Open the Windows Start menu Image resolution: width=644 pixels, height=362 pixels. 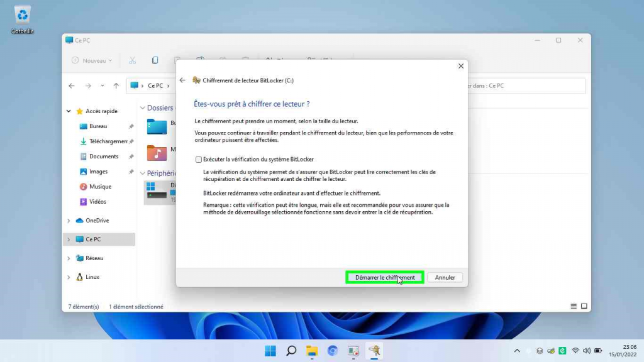tap(270, 351)
